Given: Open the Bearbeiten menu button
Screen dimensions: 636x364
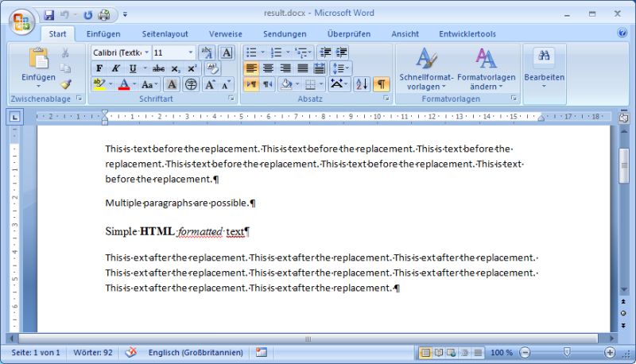Looking at the screenshot, I should click(x=544, y=69).
